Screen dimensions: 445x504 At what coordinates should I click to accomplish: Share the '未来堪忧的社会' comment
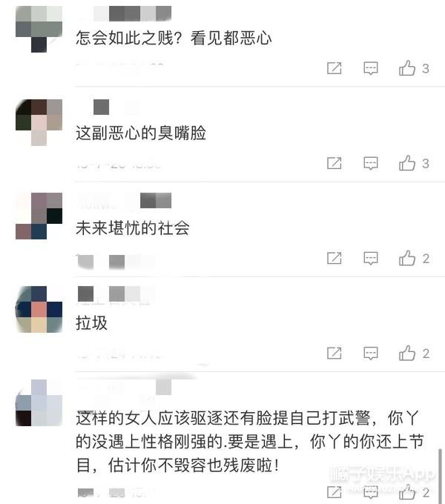click(334, 258)
